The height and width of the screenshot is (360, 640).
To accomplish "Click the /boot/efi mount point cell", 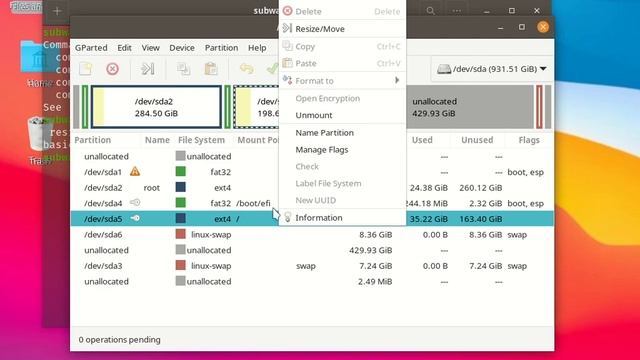I will pos(253,203).
